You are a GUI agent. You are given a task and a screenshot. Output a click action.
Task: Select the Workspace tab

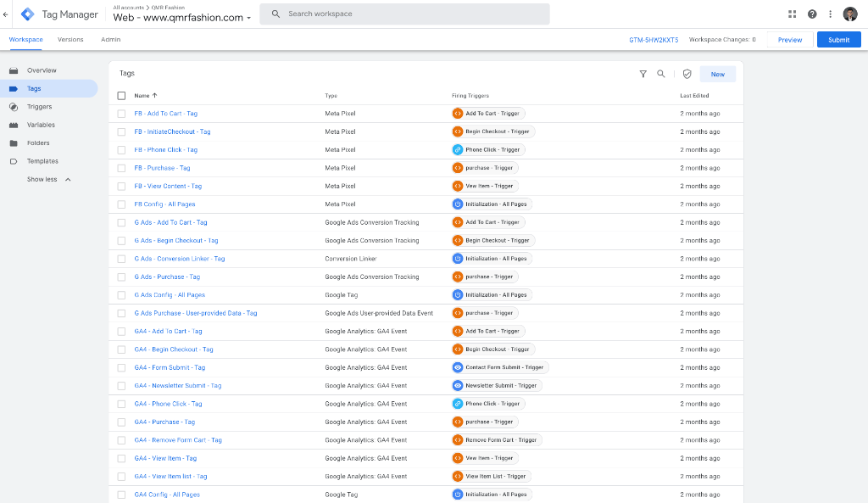pyautogui.click(x=26, y=40)
